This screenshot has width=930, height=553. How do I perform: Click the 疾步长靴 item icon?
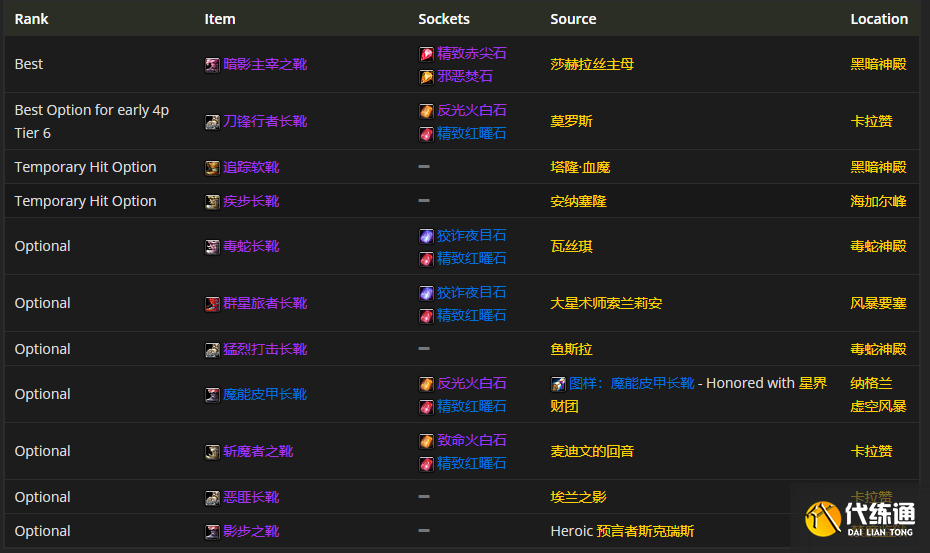[x=212, y=202]
